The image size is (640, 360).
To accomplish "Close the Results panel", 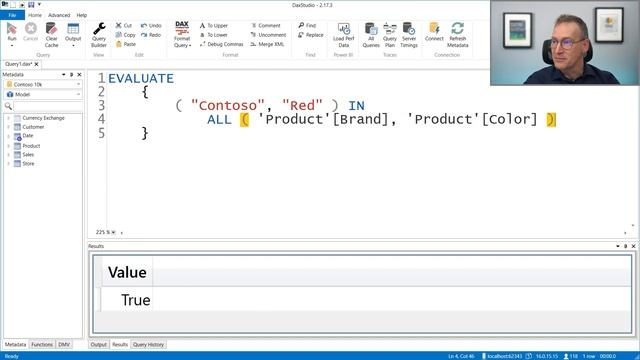I will pyautogui.click(x=633, y=246).
